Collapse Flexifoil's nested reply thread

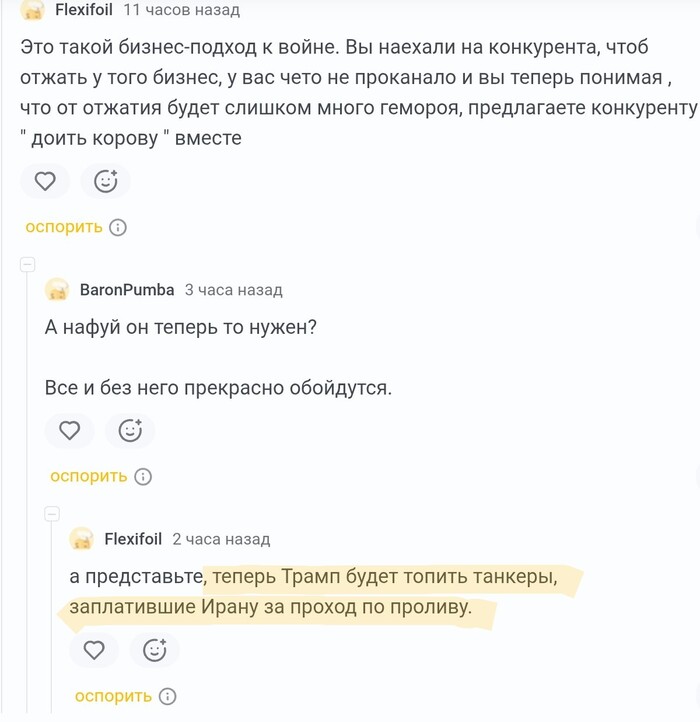click(53, 514)
